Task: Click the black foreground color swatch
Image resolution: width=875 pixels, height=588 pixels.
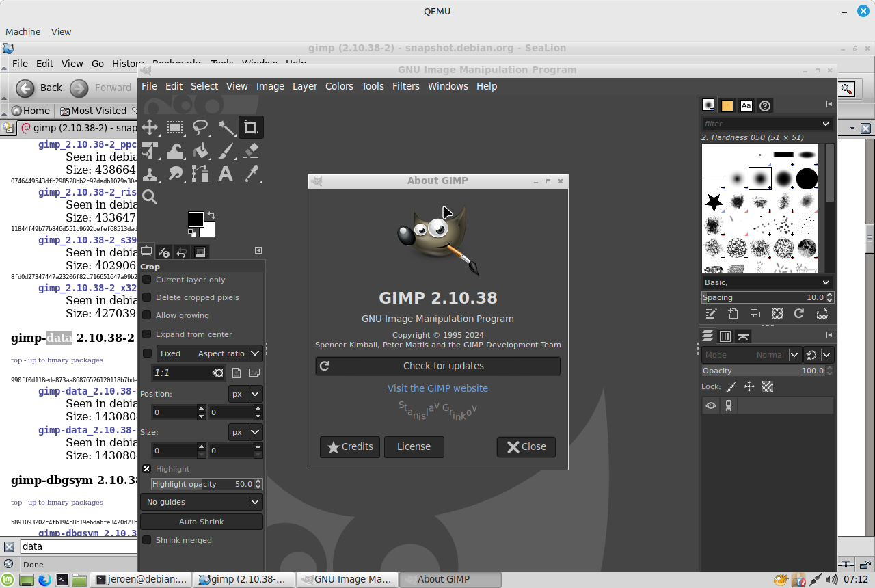Action: [x=196, y=219]
